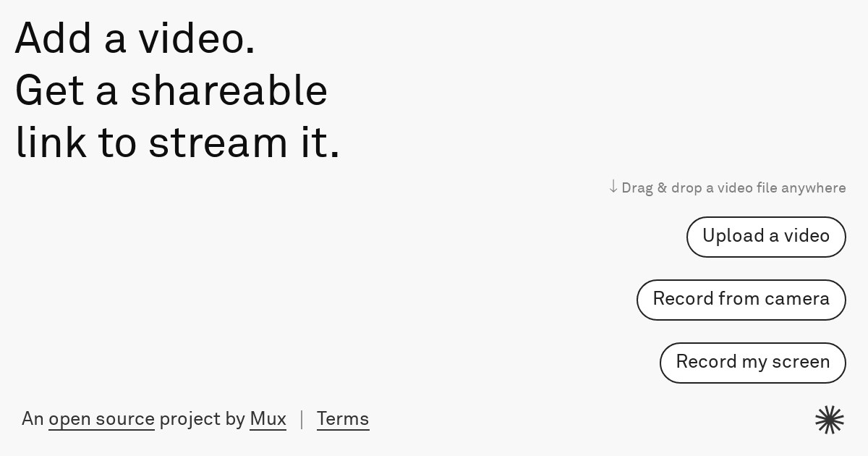Click the word Add in the headline
Viewport: 868px width, 456px height.
coord(54,38)
